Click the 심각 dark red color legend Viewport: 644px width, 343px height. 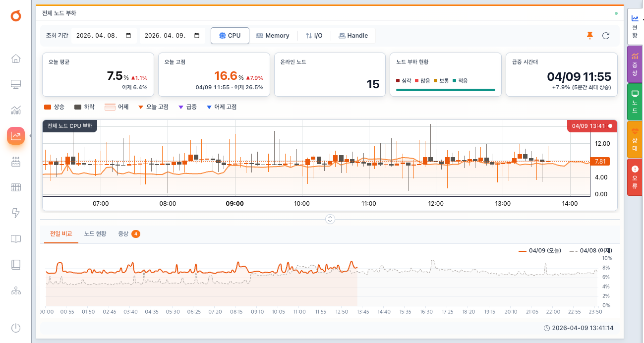[x=404, y=81]
